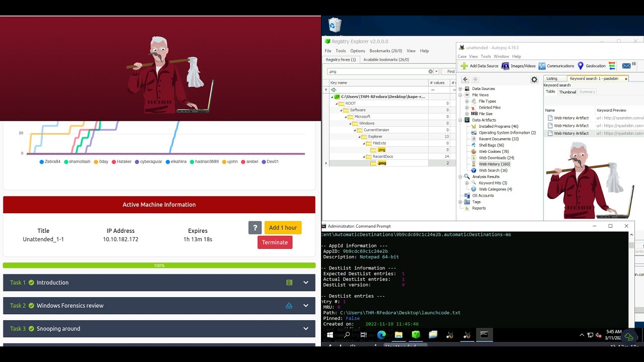This screenshot has height=362, width=644.
Task: Toggle shamollash series in the chart legend
Action: point(77,162)
